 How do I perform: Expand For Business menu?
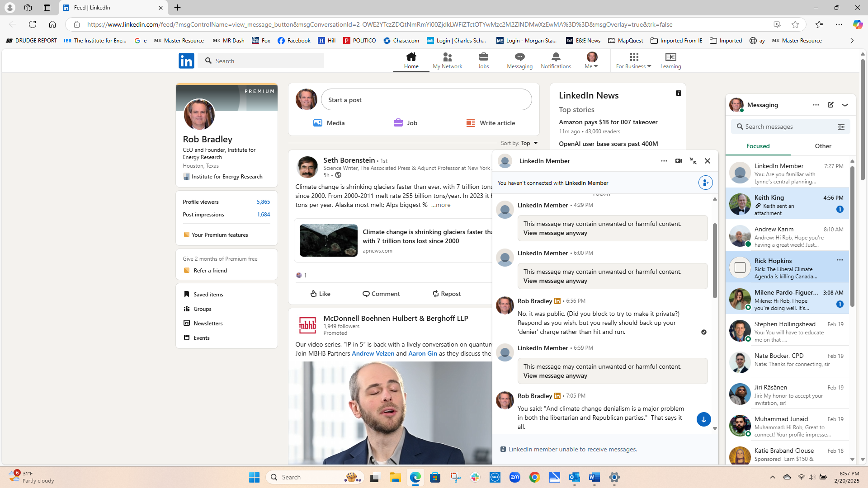633,61
